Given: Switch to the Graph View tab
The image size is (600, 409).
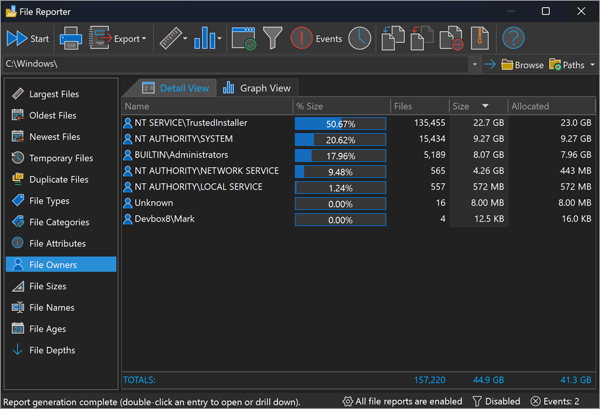Looking at the screenshot, I should (x=257, y=88).
